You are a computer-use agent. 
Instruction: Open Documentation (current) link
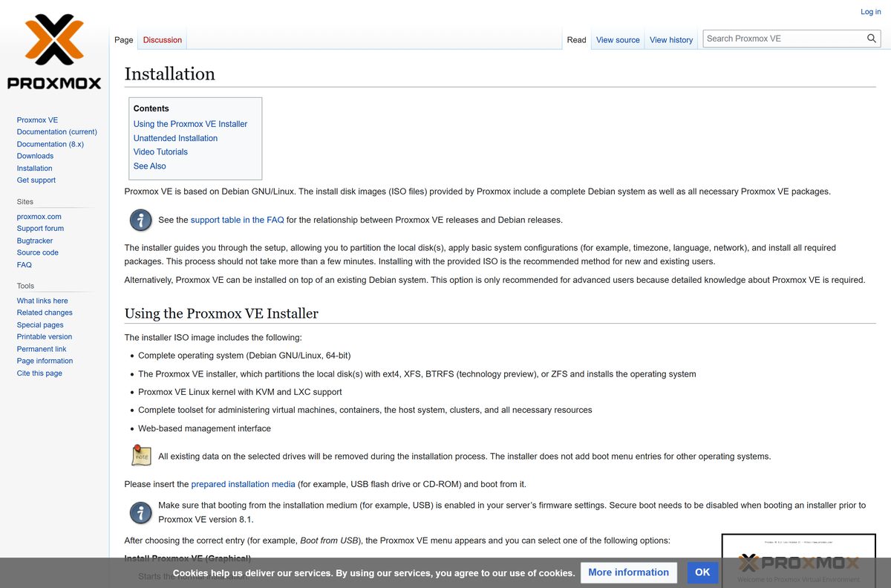[x=57, y=132]
